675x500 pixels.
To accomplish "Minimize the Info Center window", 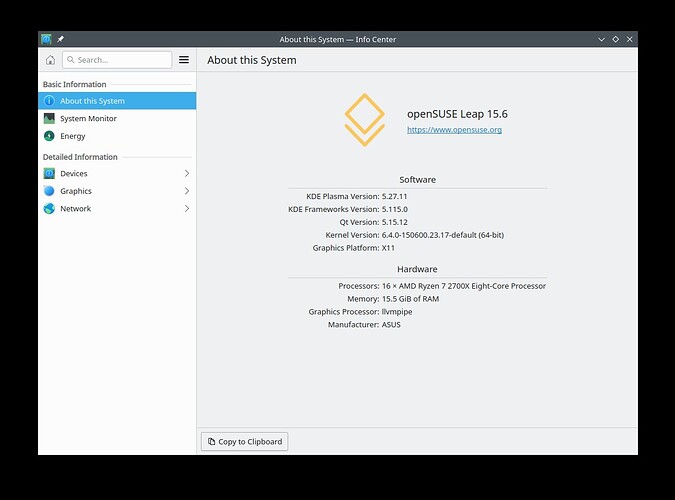I will point(601,39).
